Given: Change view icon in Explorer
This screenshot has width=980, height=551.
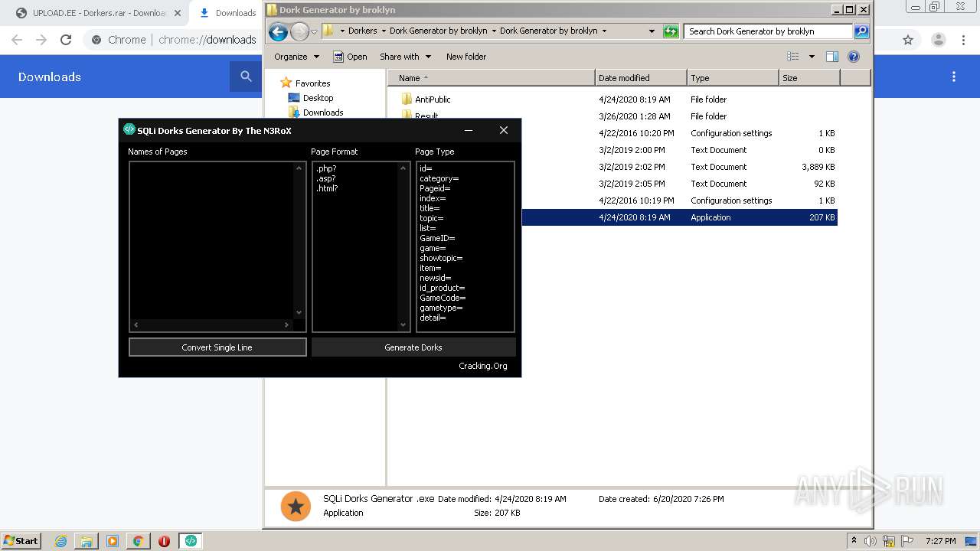Looking at the screenshot, I should pyautogui.click(x=793, y=57).
